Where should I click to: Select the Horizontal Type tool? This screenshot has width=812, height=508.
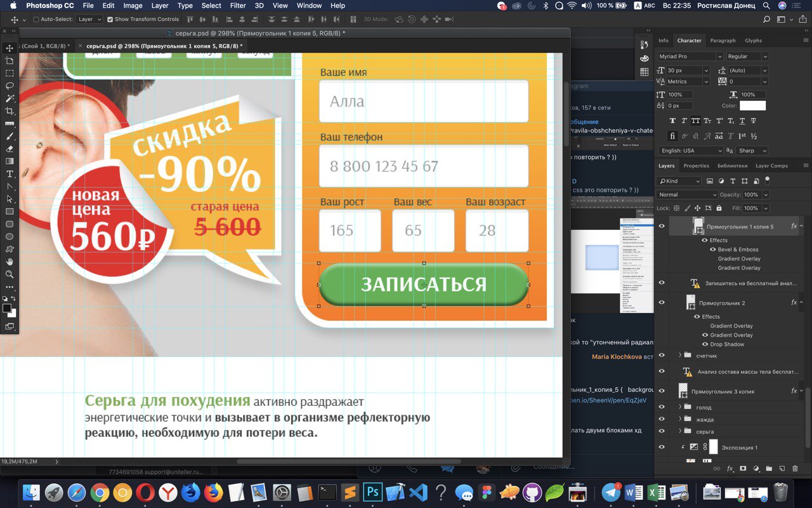tap(10, 174)
